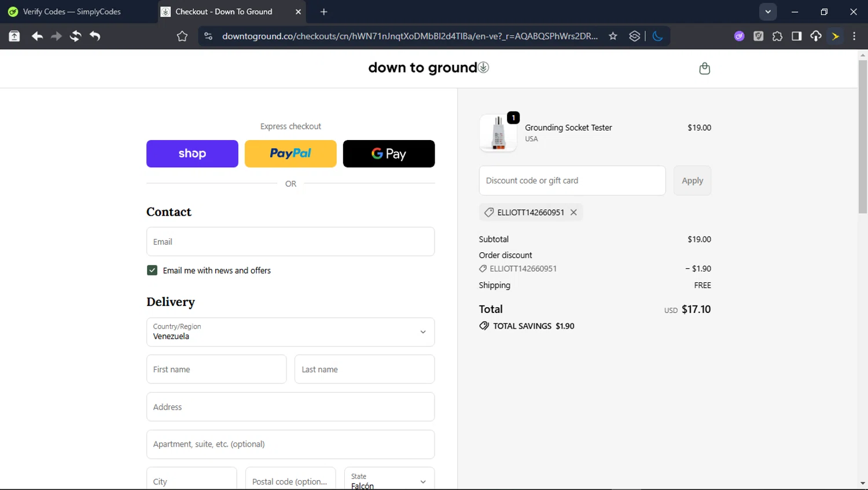Click the TOTAL SAVINGS $1.90 text

click(x=534, y=326)
